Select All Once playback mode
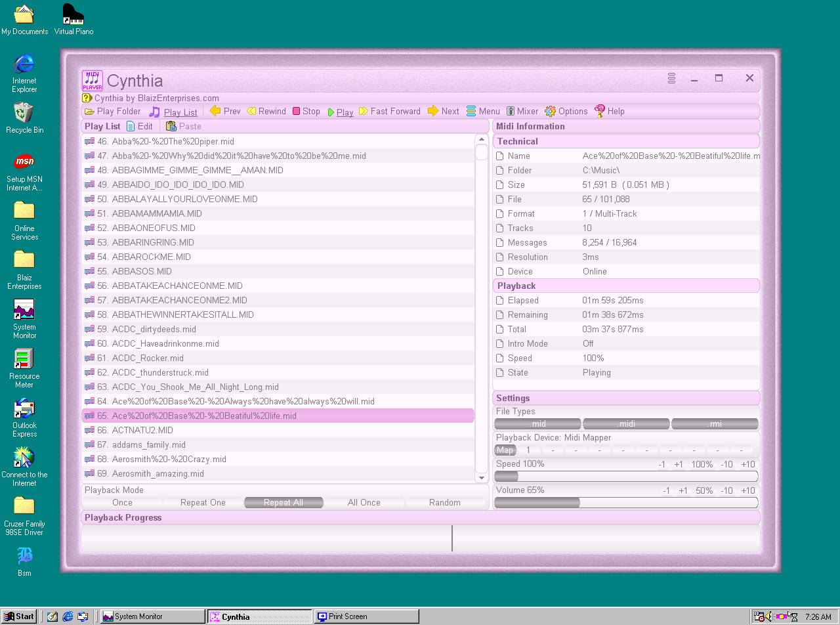This screenshot has height=625, width=840. pyautogui.click(x=364, y=503)
